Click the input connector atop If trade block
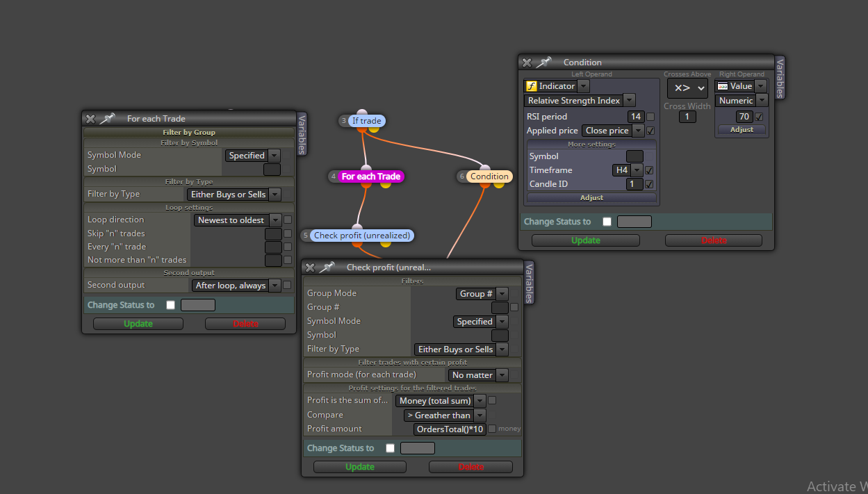The height and width of the screenshot is (494, 868). [x=361, y=113]
